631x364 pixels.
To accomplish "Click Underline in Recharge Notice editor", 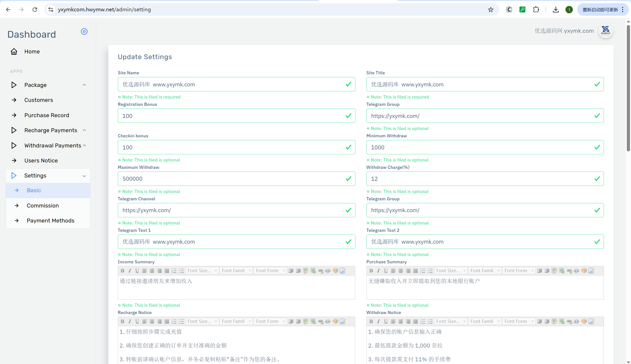I will 137,321.
